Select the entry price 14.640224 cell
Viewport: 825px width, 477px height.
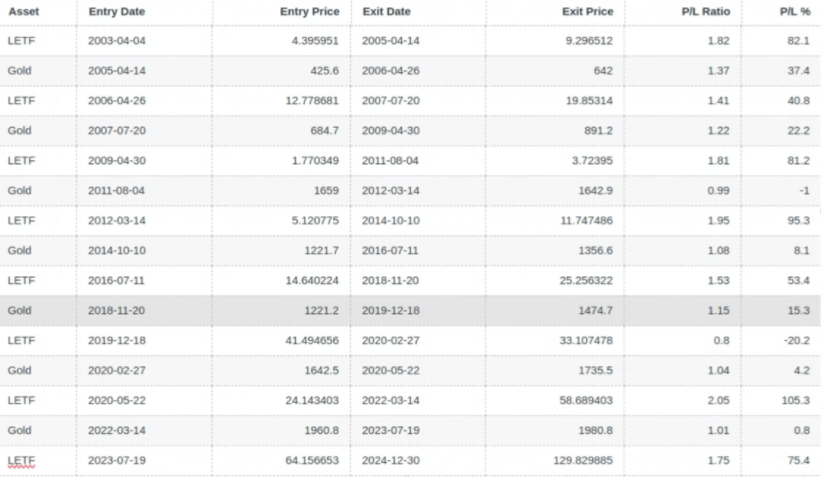[309, 281]
